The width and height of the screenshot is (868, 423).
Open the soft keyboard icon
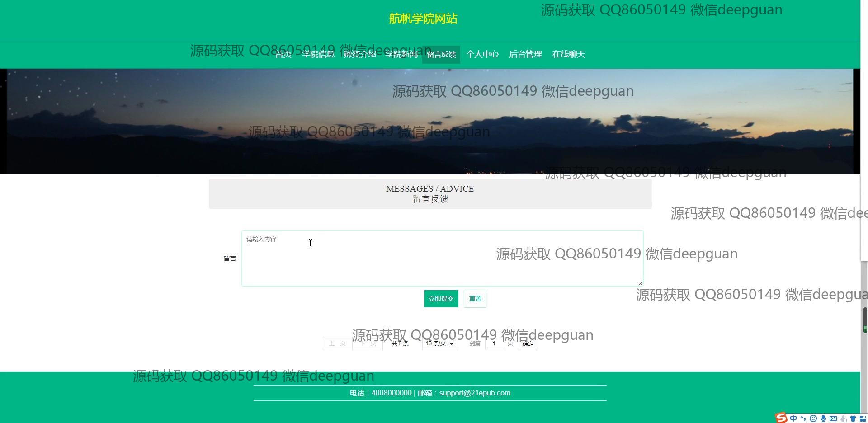(833, 418)
